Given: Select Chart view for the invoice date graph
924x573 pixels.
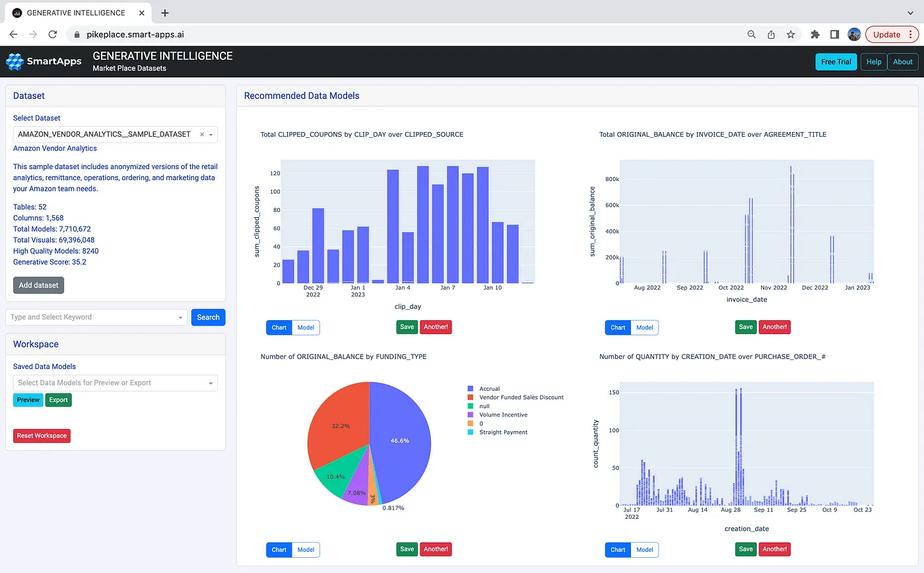Looking at the screenshot, I should point(618,327).
